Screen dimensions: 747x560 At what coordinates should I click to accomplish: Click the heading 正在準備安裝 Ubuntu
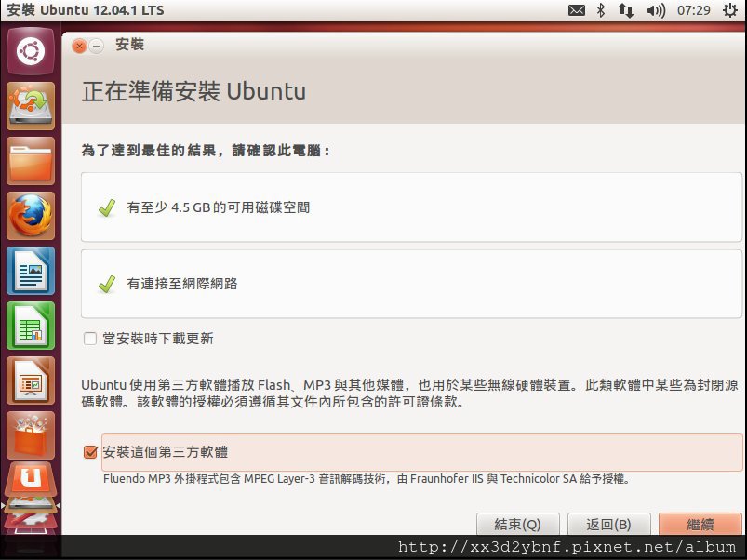click(193, 91)
